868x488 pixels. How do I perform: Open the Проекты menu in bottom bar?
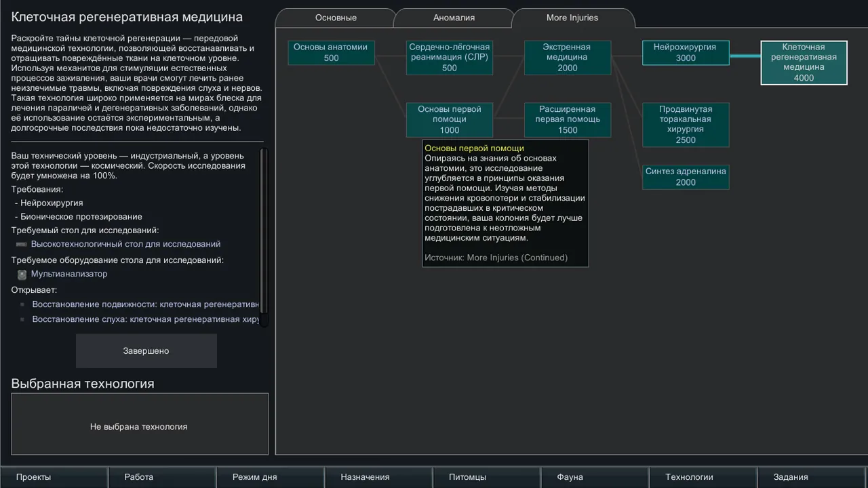pyautogui.click(x=34, y=477)
